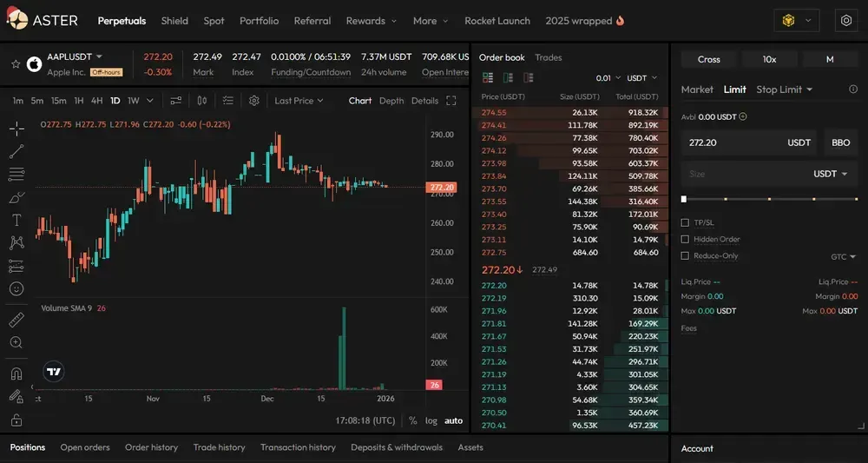Change the Size unit USDT dropdown
Viewport: 868px width, 463px height.
831,174
